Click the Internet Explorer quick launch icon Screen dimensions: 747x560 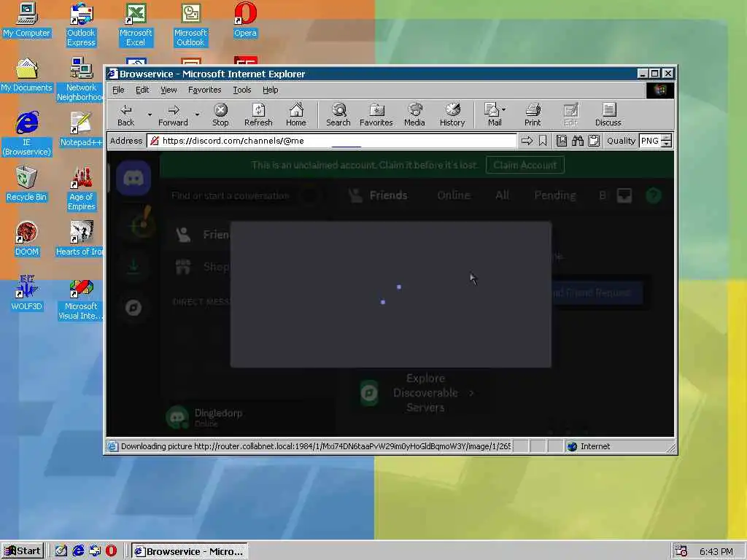[78, 551]
